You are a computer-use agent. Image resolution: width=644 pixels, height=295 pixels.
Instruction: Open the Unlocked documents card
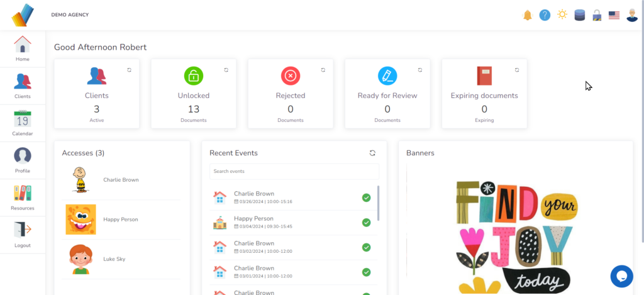click(x=194, y=94)
